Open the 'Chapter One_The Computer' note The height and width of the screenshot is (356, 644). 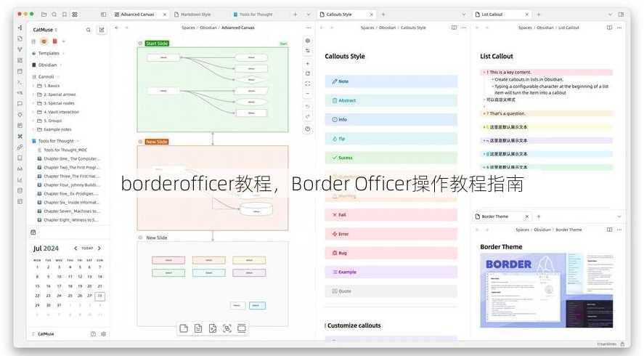pos(68,158)
